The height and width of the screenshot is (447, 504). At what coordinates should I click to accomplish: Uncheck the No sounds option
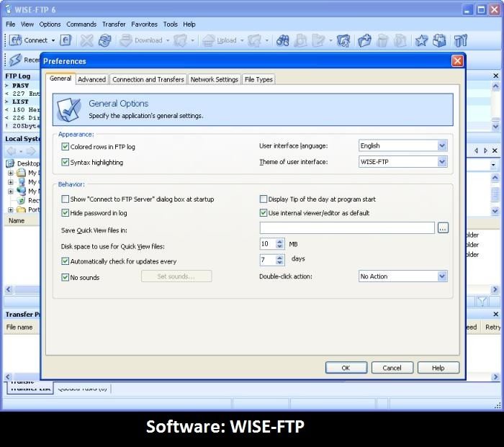click(66, 277)
